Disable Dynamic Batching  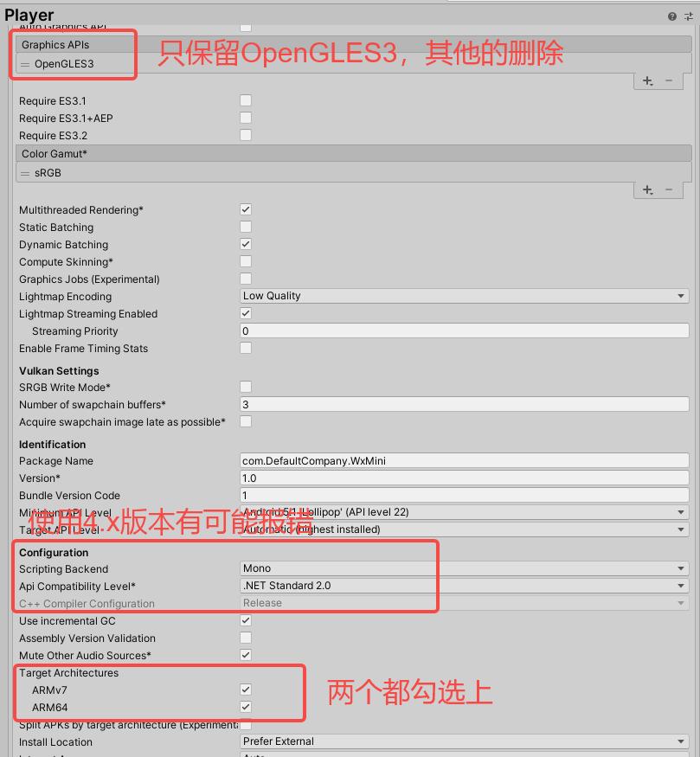tap(246, 244)
